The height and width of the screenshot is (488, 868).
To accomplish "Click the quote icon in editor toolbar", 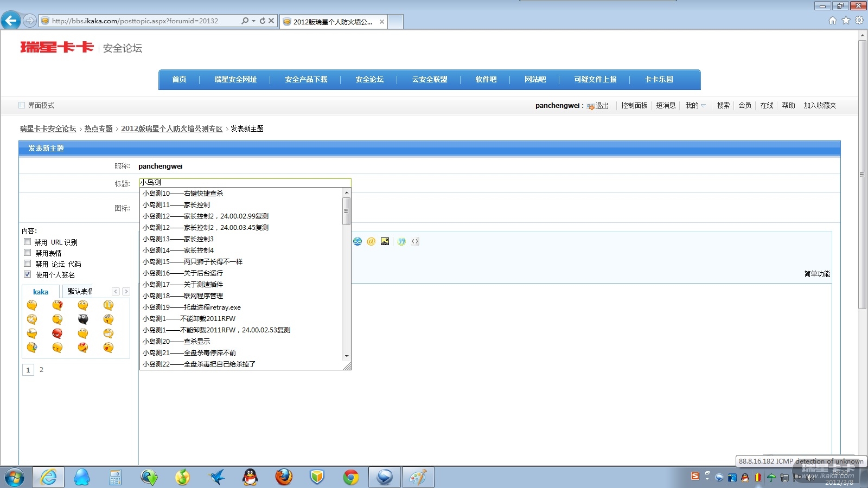I will [401, 241].
